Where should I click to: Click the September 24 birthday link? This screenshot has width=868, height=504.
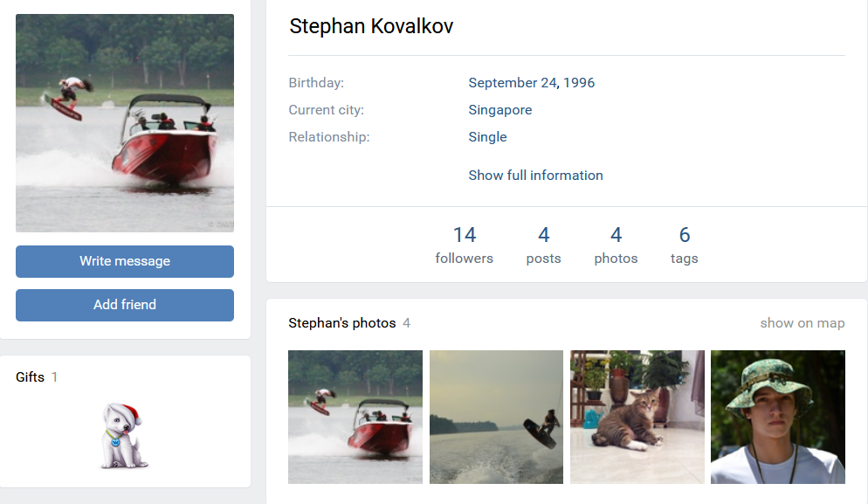point(513,83)
